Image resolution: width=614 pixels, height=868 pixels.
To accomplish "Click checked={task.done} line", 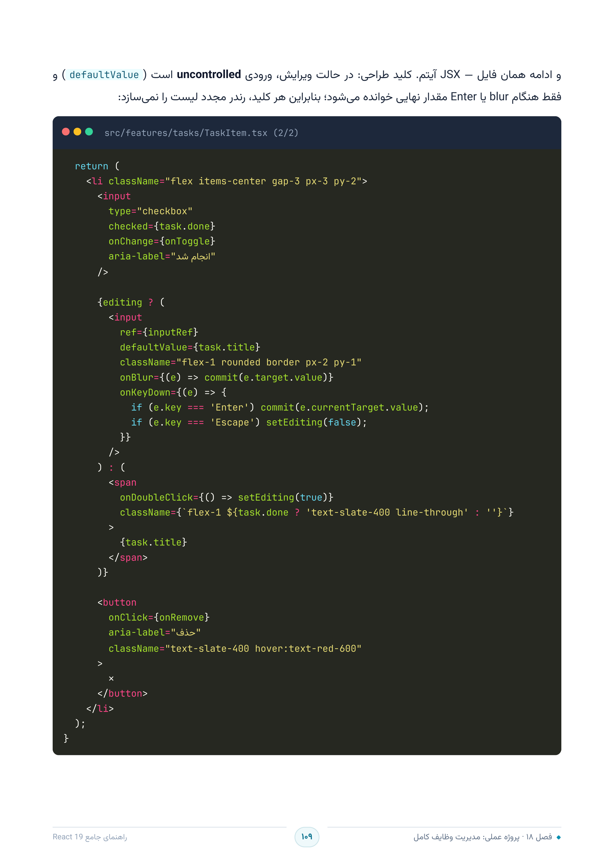I will coord(162,226).
